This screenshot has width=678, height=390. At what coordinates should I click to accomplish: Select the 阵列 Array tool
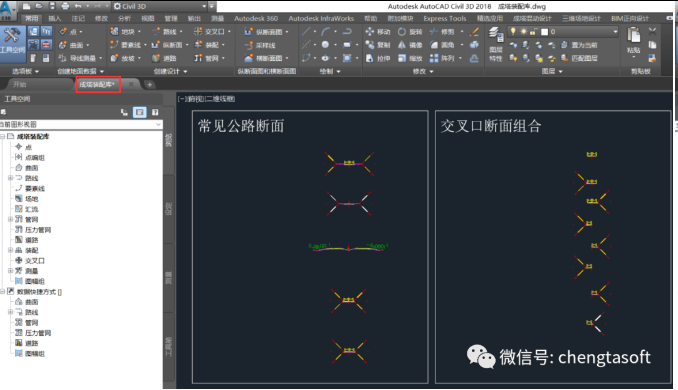tap(442, 58)
